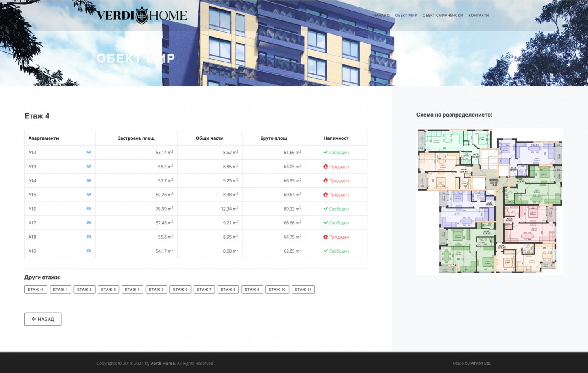
Task: Go back with the НАЗАД button
Action: [43, 319]
